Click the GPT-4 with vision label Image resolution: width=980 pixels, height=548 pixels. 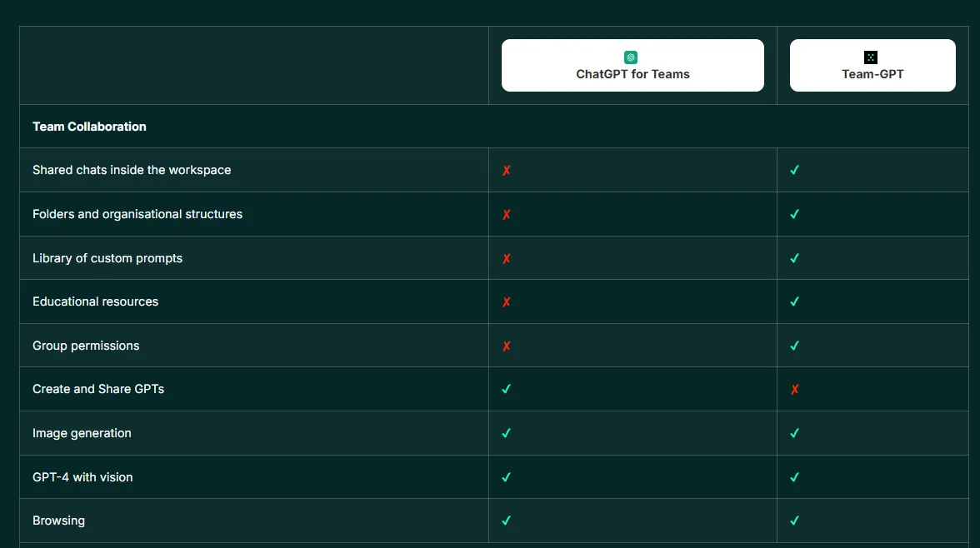pos(82,476)
